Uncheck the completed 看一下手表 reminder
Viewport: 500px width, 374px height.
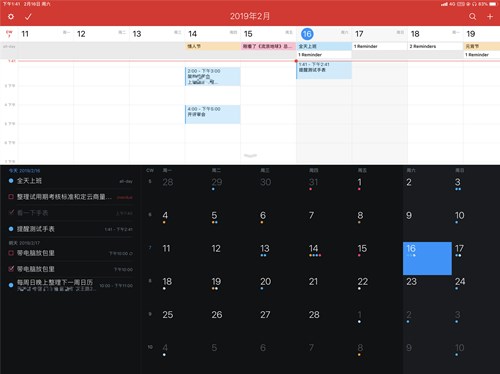coord(11,212)
